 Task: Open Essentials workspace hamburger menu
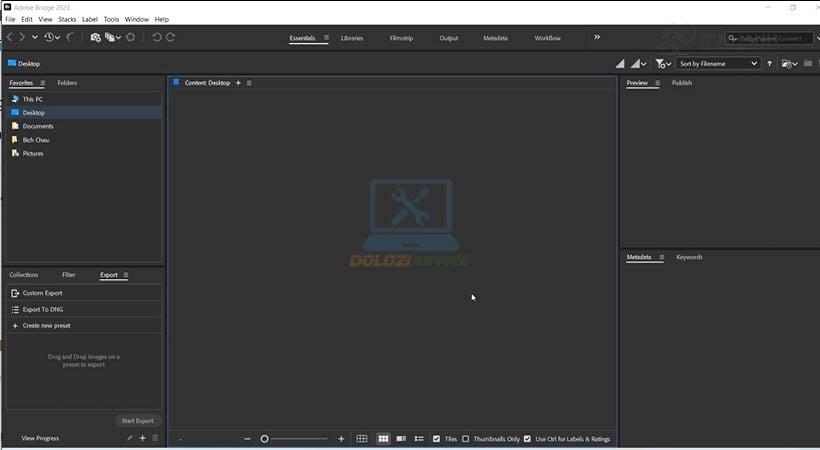point(326,38)
